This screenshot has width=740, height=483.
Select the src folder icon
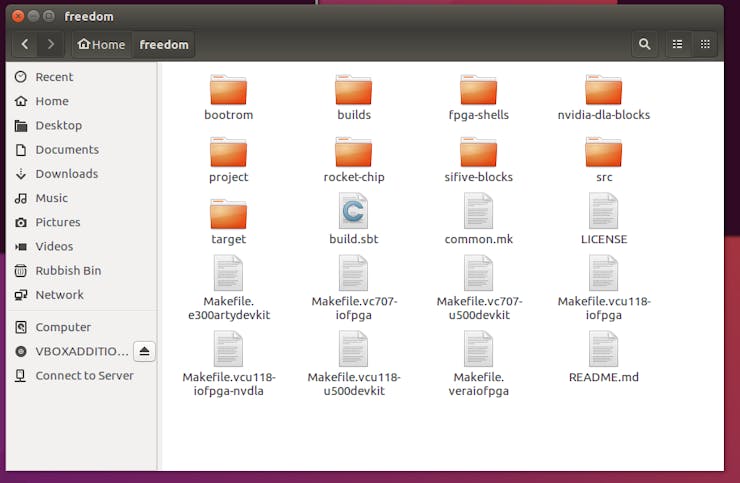(604, 152)
